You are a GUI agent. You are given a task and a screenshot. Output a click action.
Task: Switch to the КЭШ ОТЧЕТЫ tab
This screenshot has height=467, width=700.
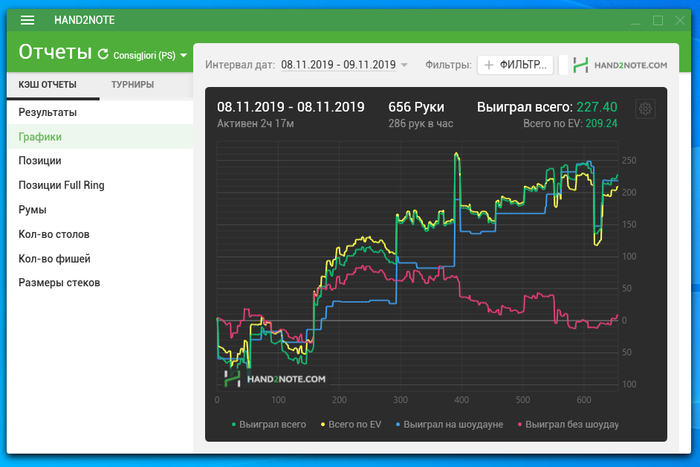47,84
